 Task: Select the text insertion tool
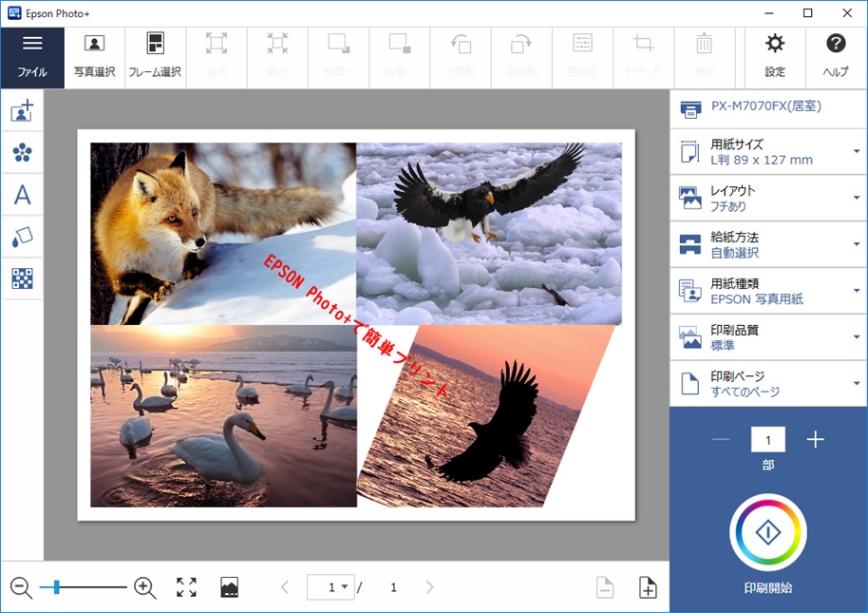(21, 195)
